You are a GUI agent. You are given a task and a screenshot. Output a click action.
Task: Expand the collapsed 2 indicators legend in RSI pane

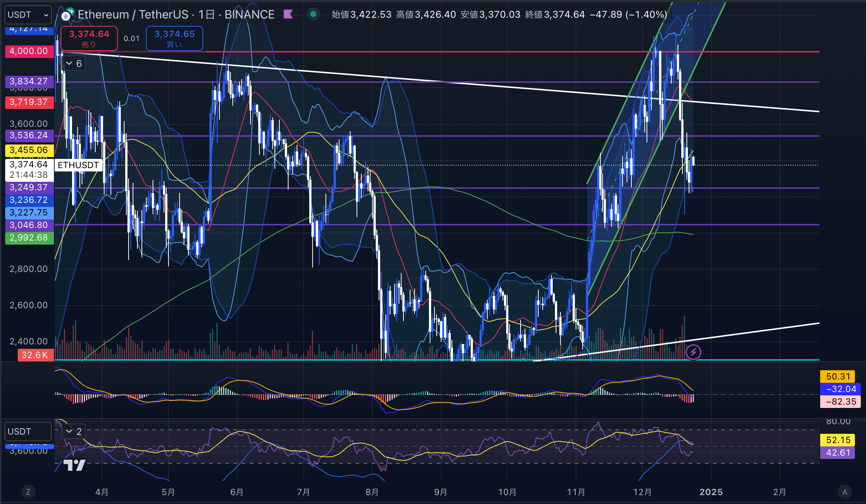tap(74, 431)
